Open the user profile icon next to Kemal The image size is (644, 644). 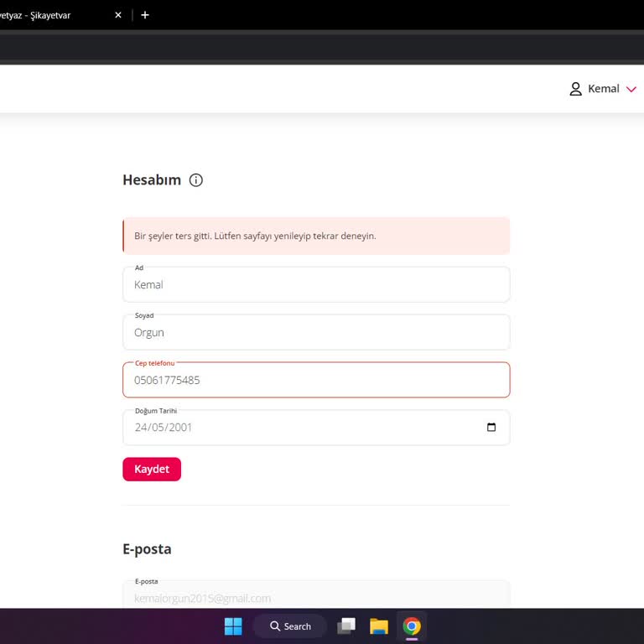pos(575,89)
